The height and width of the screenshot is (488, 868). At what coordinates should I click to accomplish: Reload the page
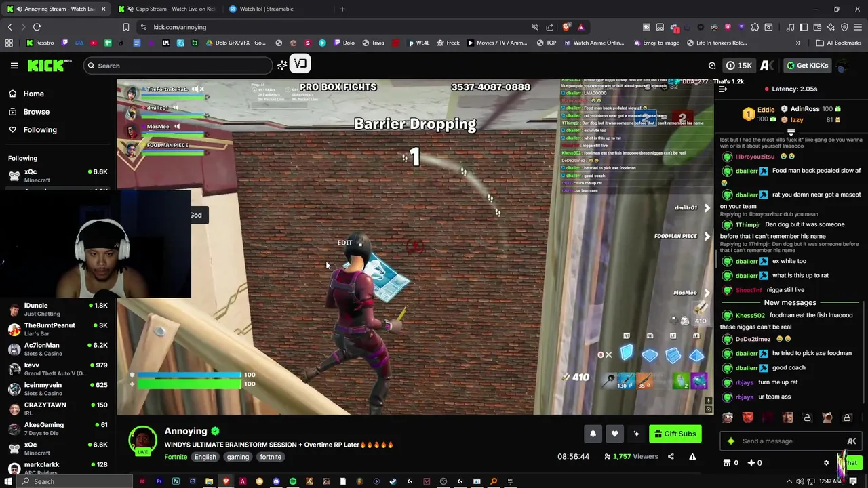click(x=37, y=27)
